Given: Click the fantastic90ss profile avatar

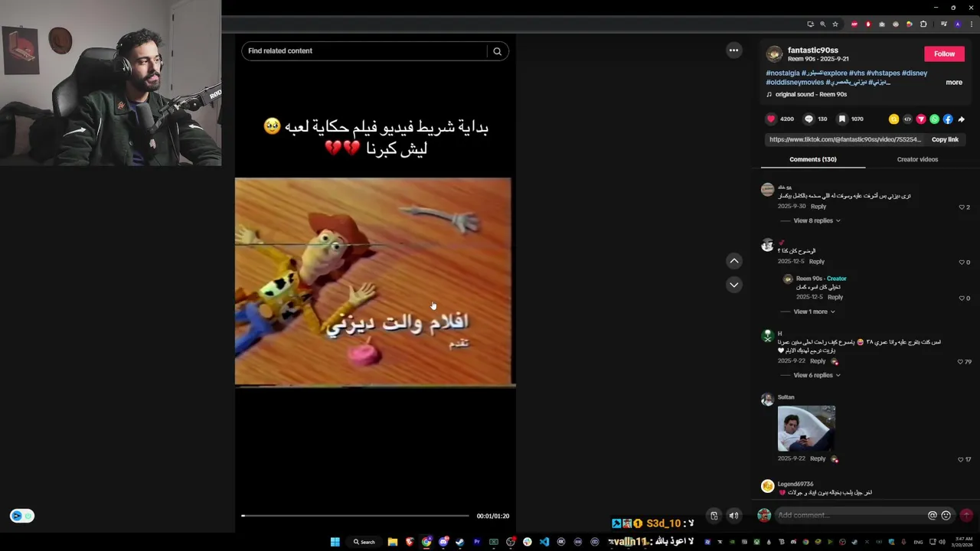Looking at the screenshot, I should [x=774, y=54].
